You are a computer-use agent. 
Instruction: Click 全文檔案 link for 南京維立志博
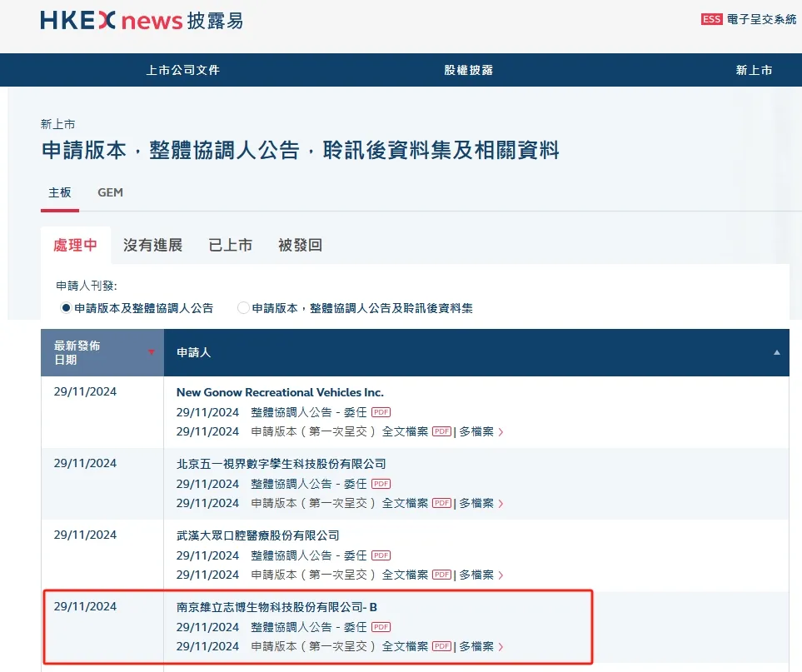[x=406, y=646]
